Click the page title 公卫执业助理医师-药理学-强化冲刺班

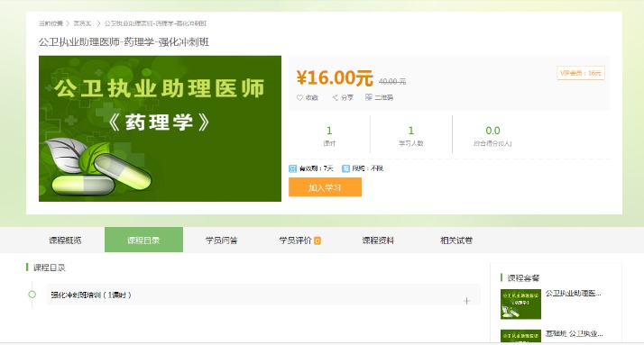click(124, 41)
